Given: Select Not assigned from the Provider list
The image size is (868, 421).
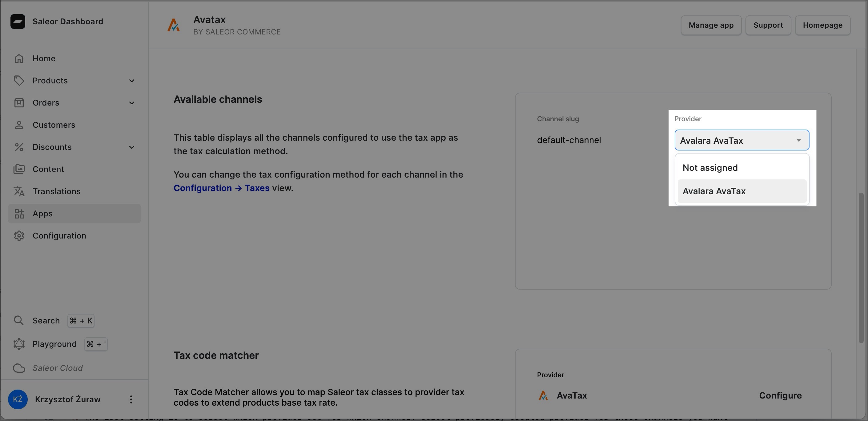Looking at the screenshot, I should pyautogui.click(x=709, y=167).
